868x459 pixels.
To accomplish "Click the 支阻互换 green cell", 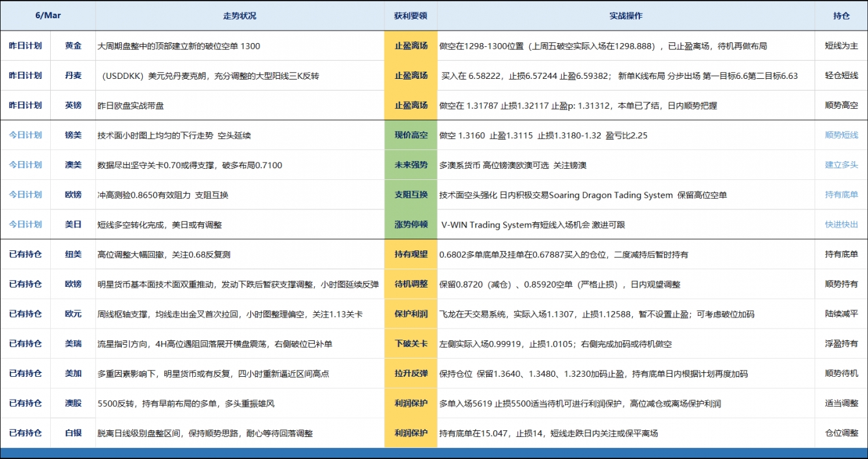I will click(411, 194).
